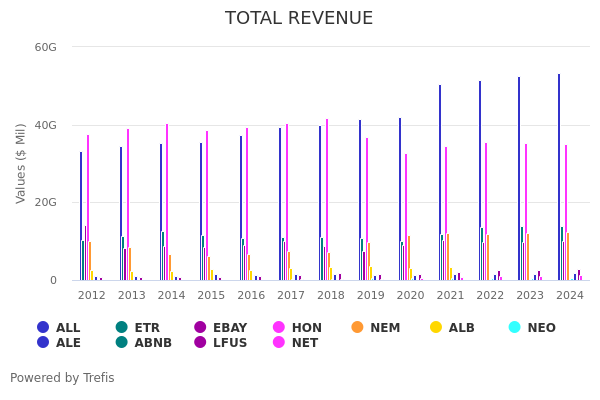Click the magenta HON bar for 2018

pyautogui.click(x=326, y=200)
